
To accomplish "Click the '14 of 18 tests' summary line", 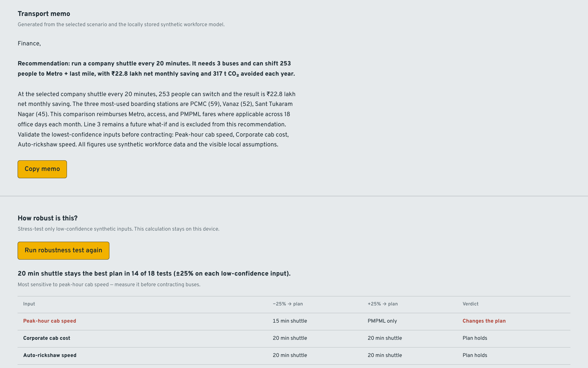I will click(154, 274).
